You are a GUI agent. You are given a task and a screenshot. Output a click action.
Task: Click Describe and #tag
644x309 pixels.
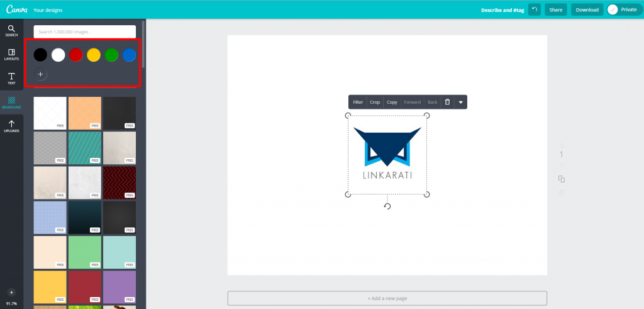(502, 10)
